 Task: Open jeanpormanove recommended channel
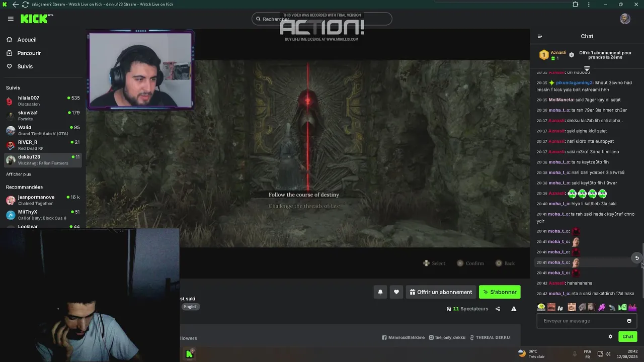click(43, 200)
